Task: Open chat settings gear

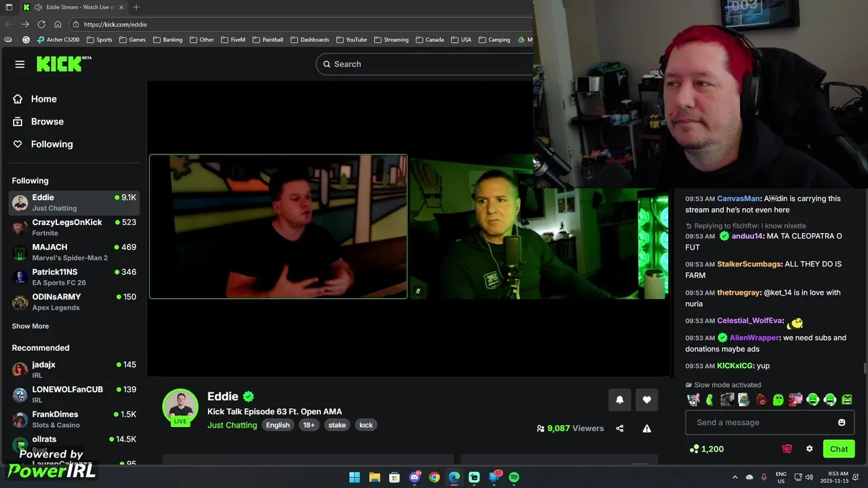Action: pyautogui.click(x=809, y=449)
